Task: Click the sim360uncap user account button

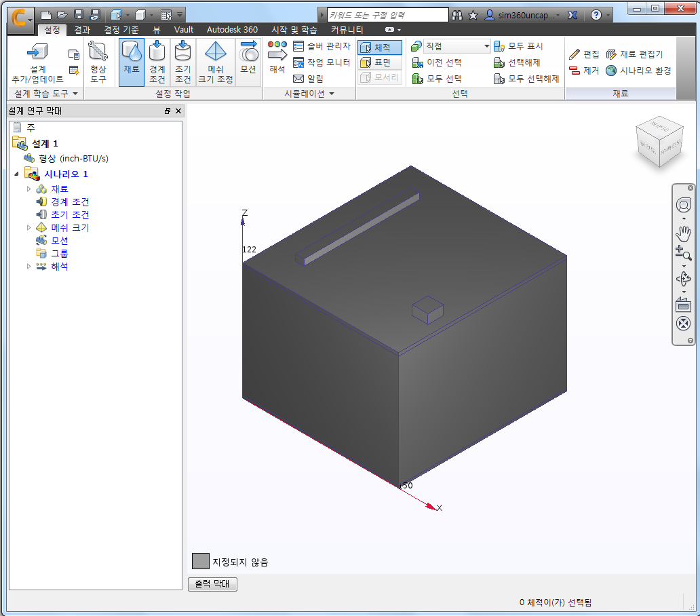Action: pos(523,15)
